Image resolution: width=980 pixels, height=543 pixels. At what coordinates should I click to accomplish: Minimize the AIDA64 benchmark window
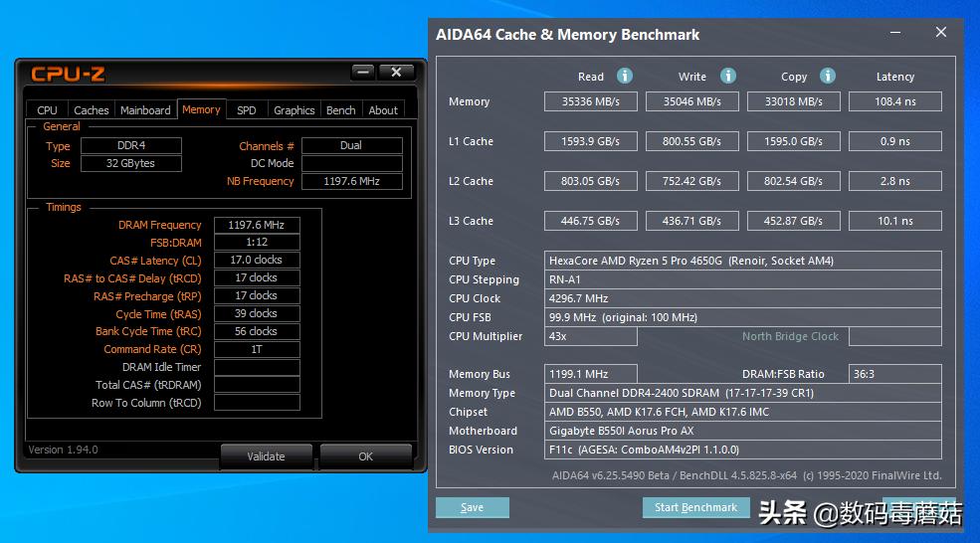(x=893, y=34)
